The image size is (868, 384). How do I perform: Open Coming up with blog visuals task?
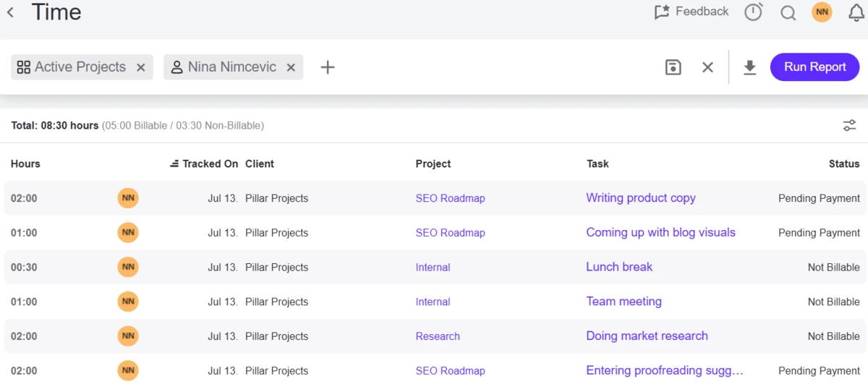tap(660, 233)
